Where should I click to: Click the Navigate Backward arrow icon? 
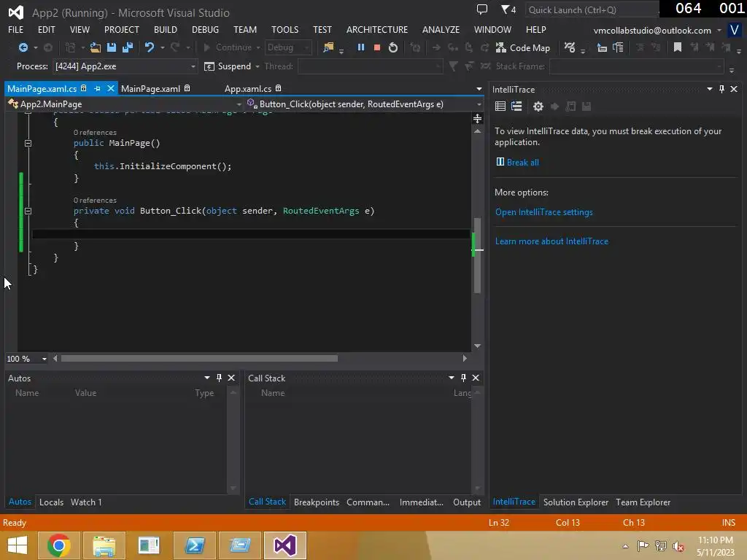[x=23, y=47]
